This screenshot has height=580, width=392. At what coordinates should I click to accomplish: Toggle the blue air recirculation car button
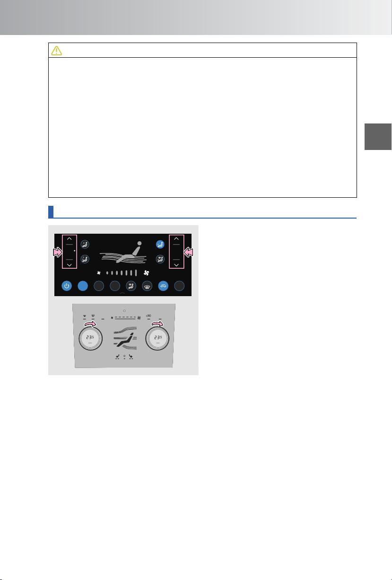click(x=163, y=286)
